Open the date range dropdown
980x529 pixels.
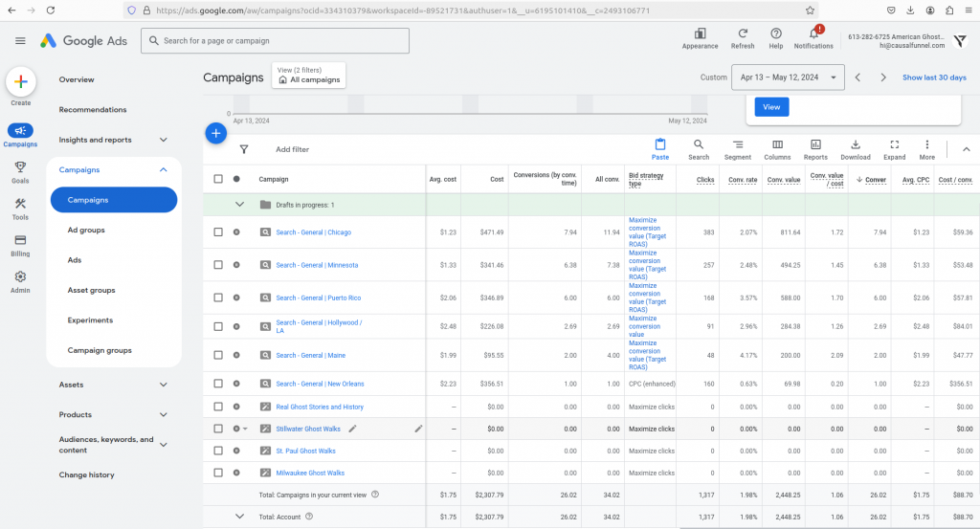[788, 77]
